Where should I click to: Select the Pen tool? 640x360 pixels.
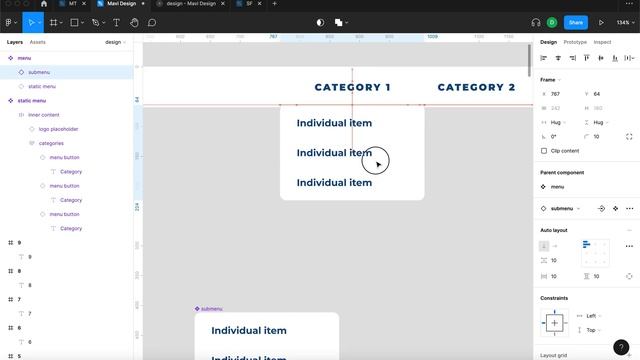96,23
